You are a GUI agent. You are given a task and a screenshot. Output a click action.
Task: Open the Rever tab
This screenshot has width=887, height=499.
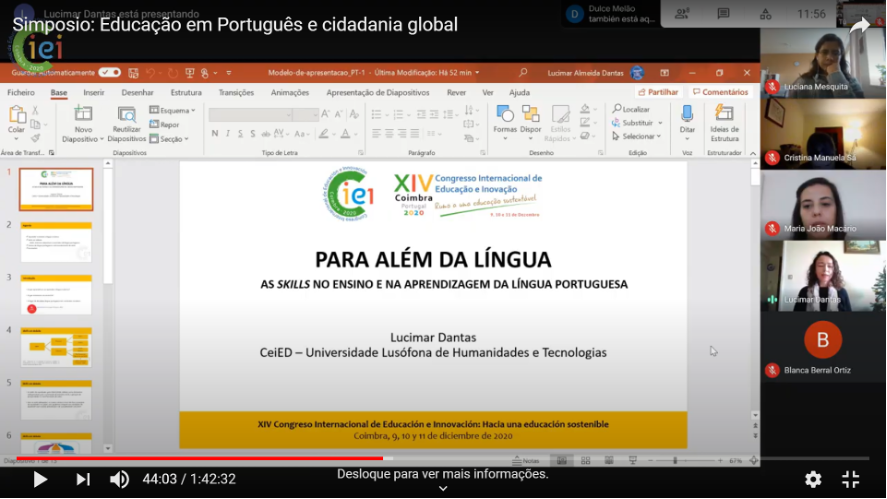coord(457,92)
